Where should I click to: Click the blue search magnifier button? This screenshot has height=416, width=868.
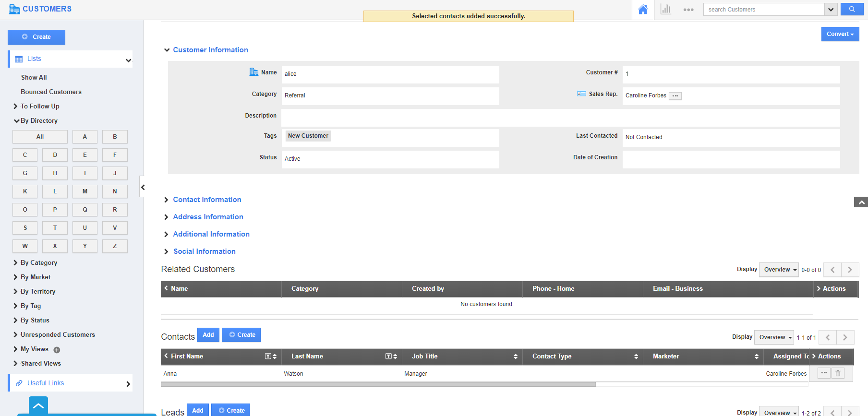(x=852, y=9)
